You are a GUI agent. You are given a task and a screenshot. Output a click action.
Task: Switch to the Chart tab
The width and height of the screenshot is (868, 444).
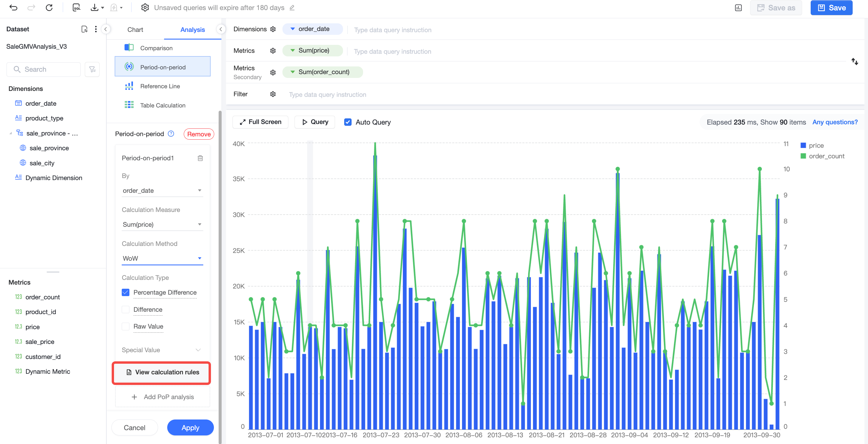[x=135, y=30]
